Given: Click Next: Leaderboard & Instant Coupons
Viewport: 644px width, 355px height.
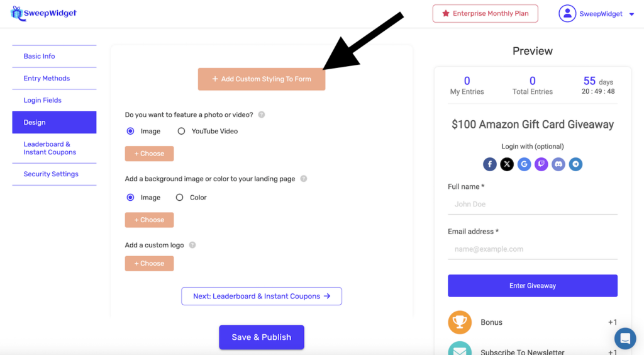Looking at the screenshot, I should [x=262, y=296].
